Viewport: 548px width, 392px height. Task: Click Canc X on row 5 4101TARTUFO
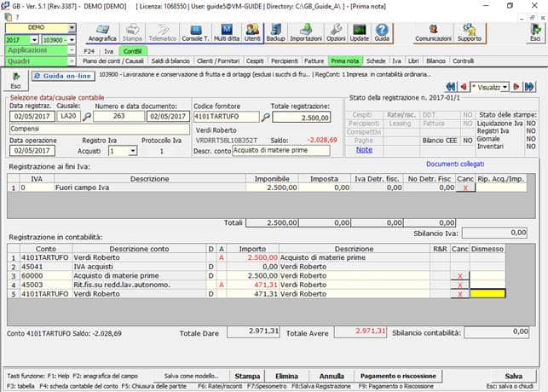click(460, 294)
